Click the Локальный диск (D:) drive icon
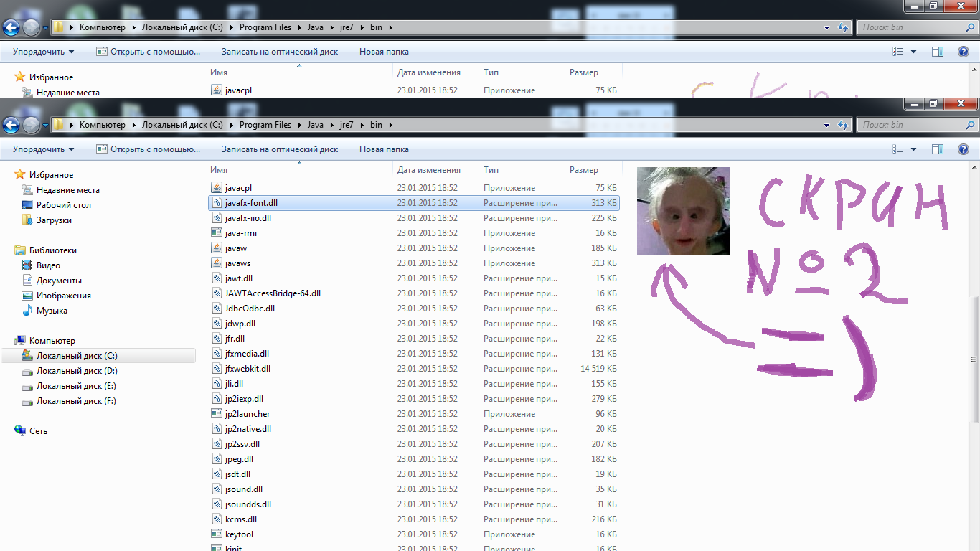Viewport: 980px width, 551px height. 27,371
